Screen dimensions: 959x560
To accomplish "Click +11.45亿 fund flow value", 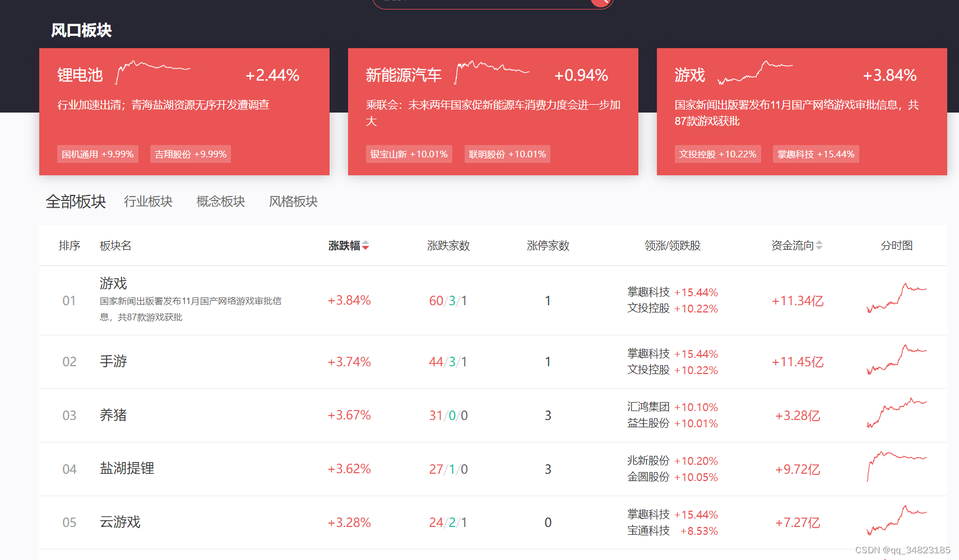I will (798, 362).
